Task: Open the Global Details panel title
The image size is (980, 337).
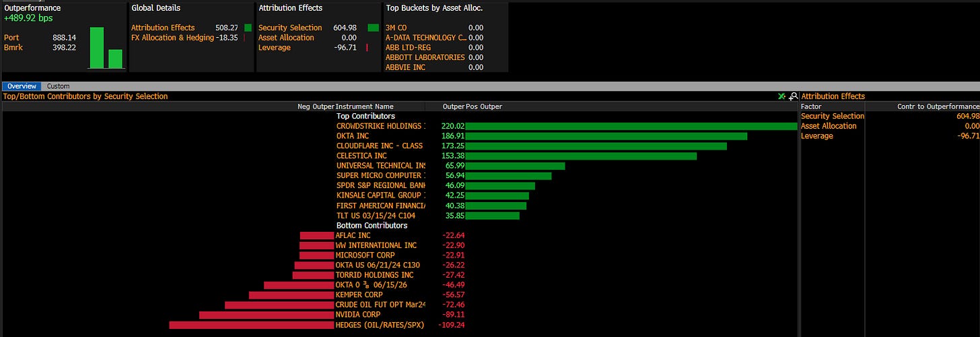Action: click(x=155, y=8)
